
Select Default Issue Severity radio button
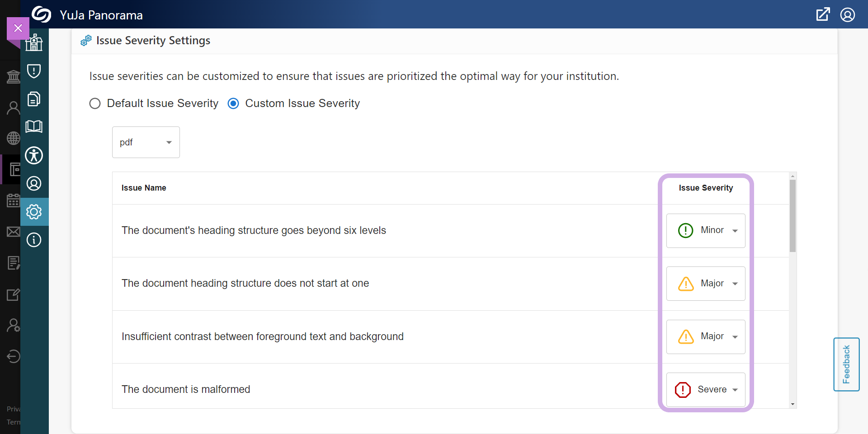tap(95, 103)
